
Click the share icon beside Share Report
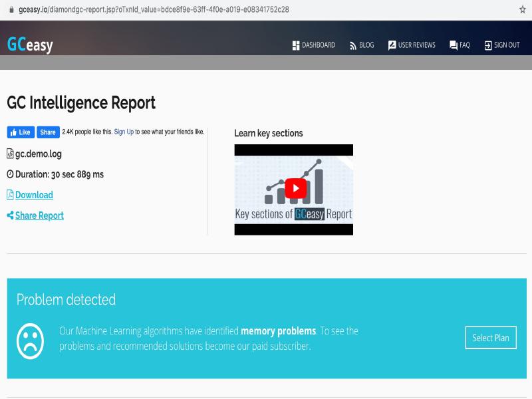click(10, 215)
